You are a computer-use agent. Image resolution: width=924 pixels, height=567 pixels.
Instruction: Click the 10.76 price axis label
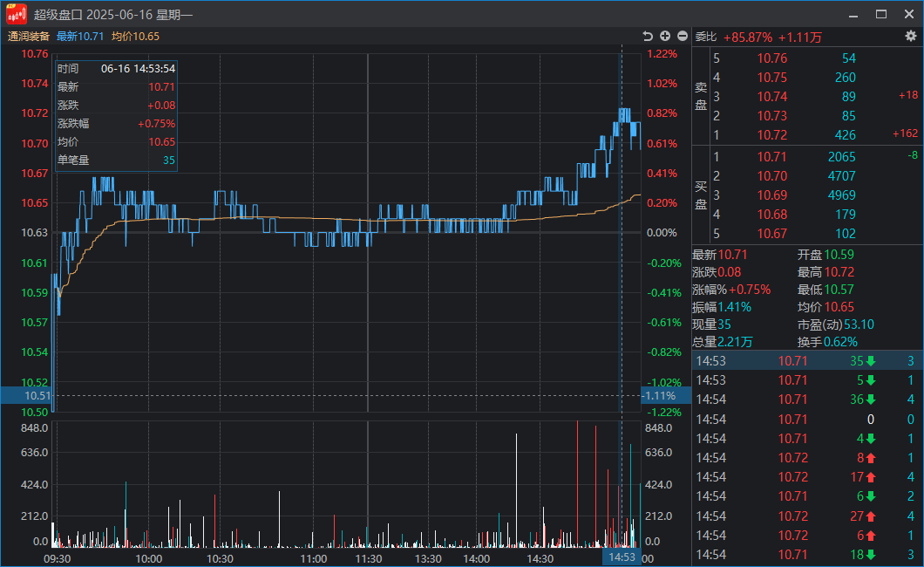tap(35, 54)
